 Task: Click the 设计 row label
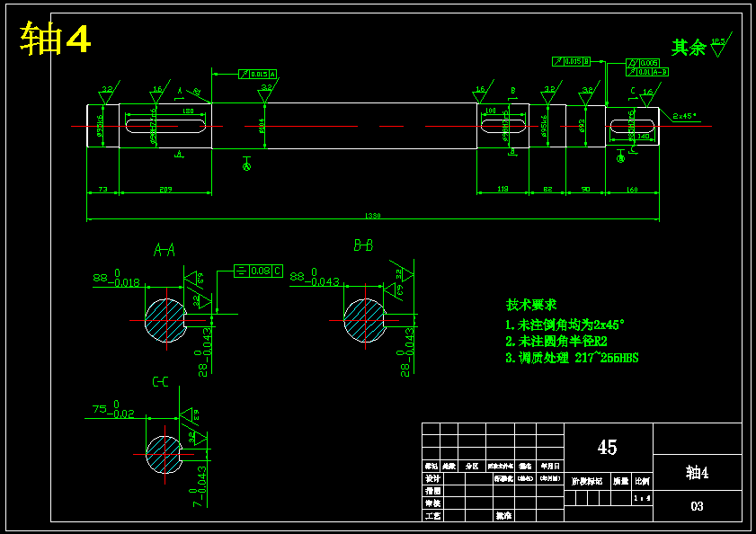click(x=432, y=478)
